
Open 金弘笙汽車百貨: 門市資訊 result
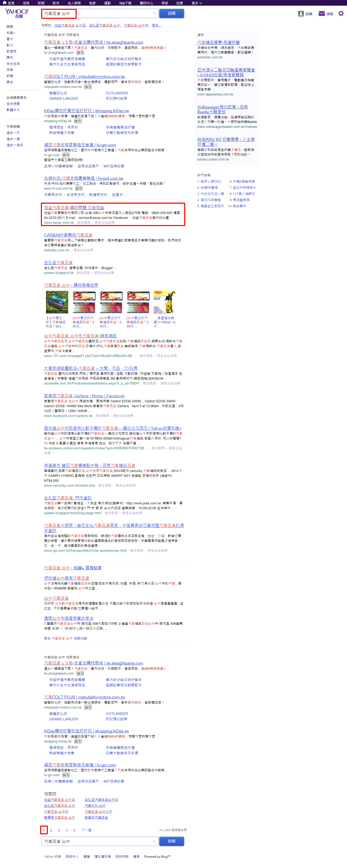pos(68,498)
